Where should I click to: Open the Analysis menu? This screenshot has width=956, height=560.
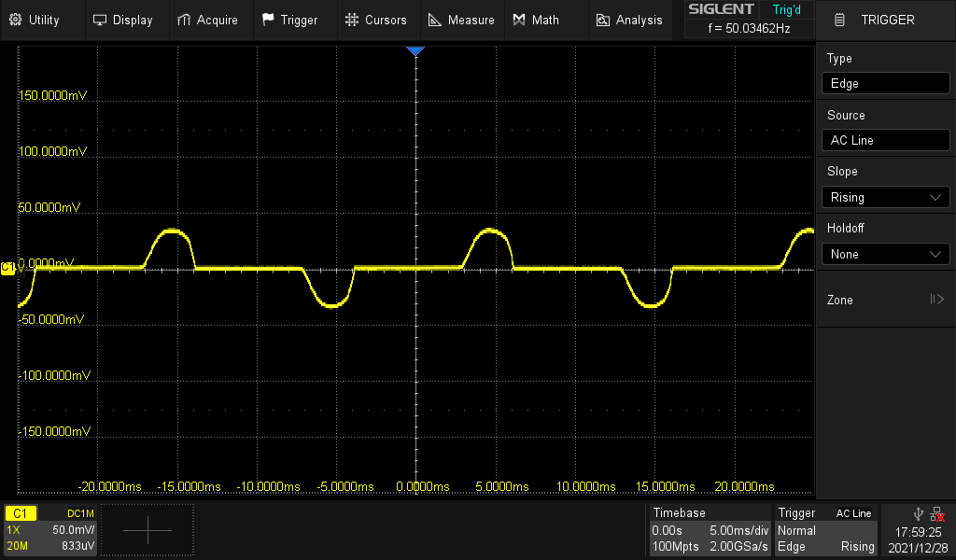coord(629,21)
